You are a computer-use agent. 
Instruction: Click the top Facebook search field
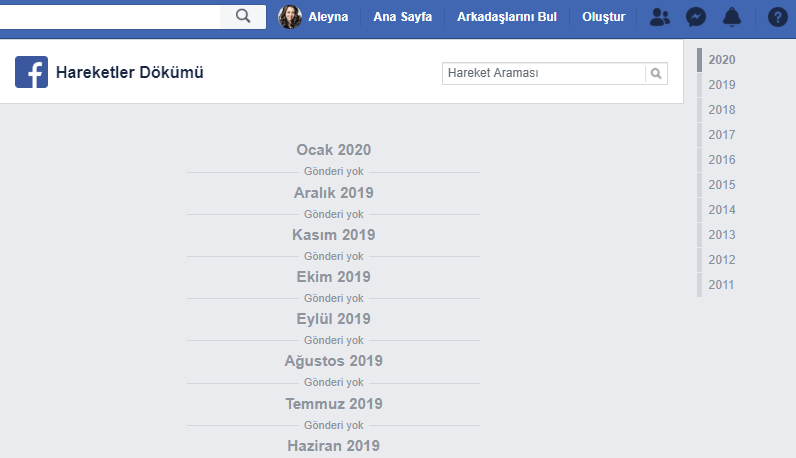pos(110,17)
